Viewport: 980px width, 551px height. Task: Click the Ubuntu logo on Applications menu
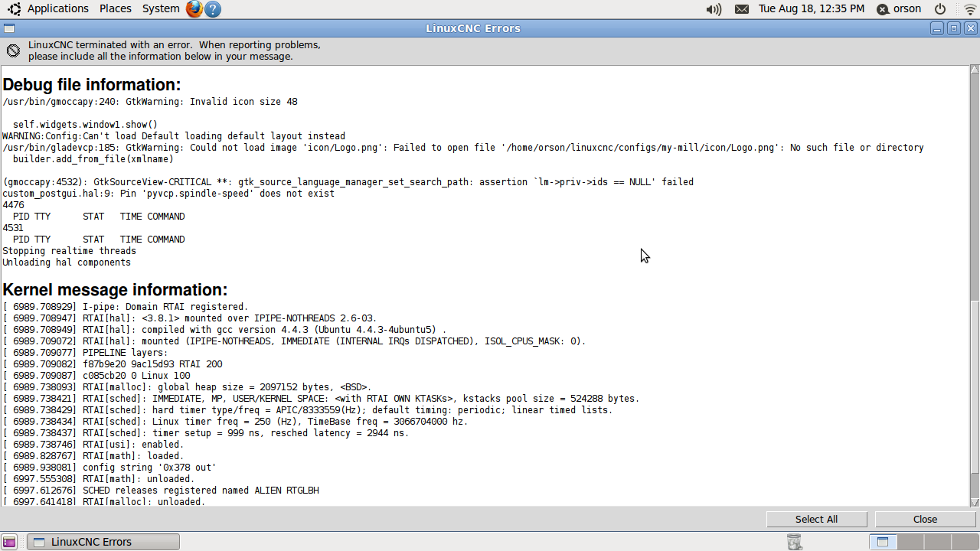pos(15,9)
